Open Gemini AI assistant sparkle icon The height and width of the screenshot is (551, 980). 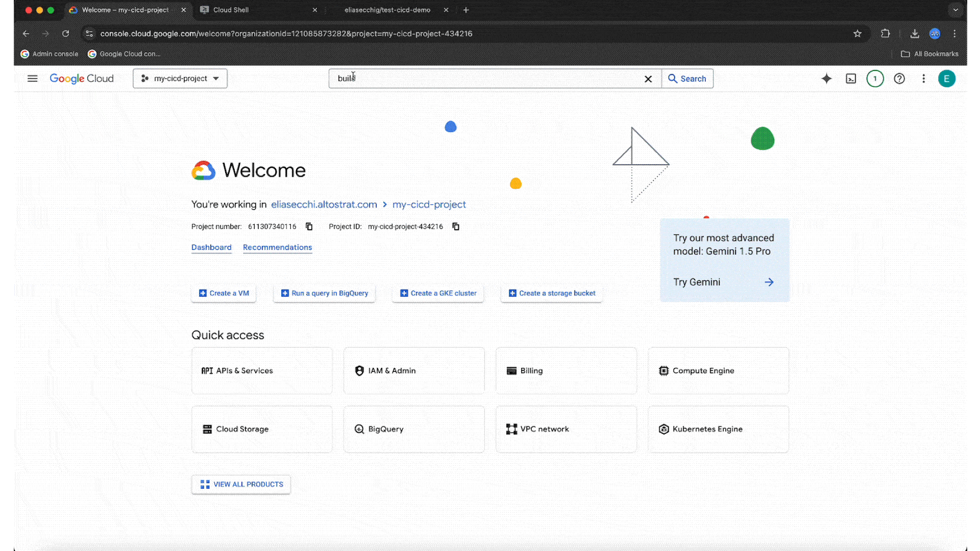pos(826,79)
